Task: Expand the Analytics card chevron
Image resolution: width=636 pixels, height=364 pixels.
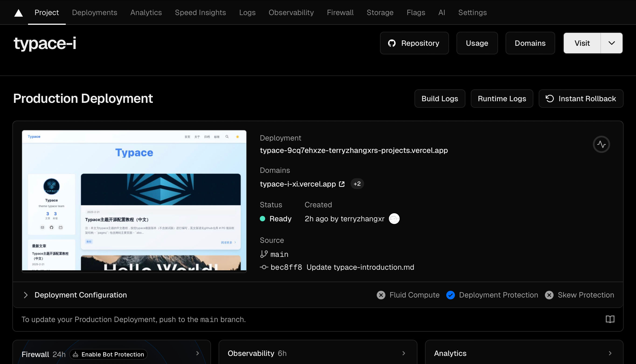Action: point(610,353)
